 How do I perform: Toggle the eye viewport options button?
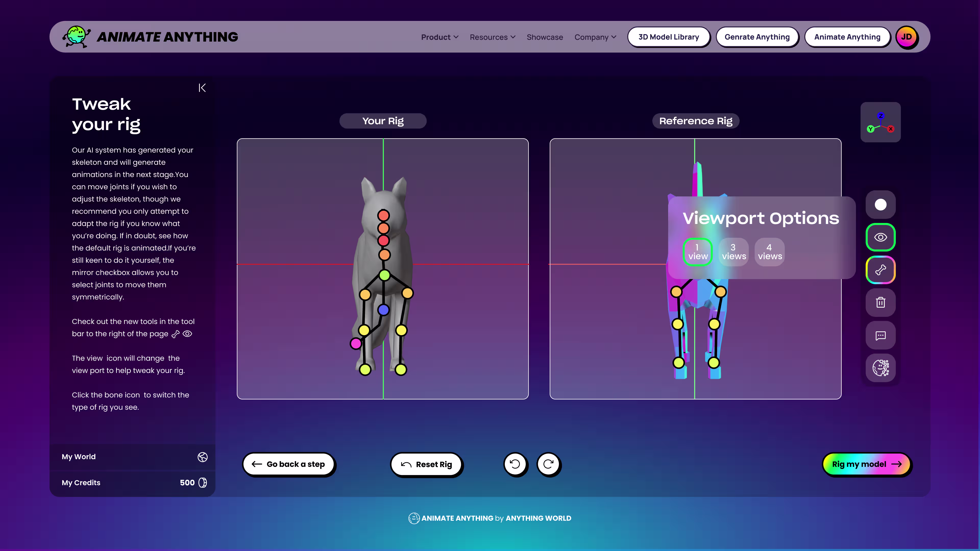880,237
